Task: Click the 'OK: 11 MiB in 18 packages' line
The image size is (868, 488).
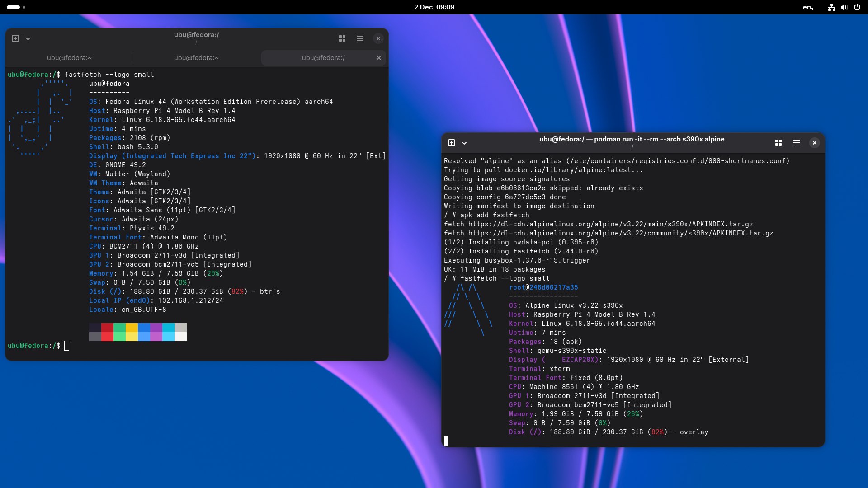Action: point(495,269)
